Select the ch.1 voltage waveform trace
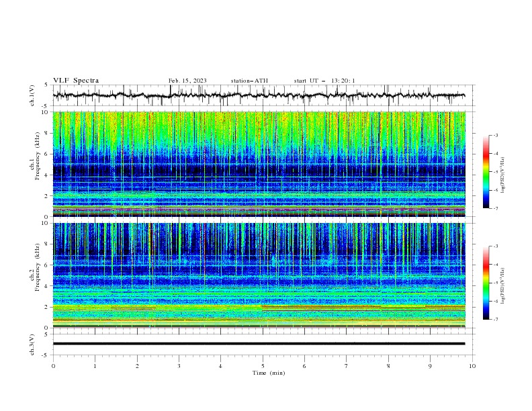Screen dimensions: 532x411 259,95
